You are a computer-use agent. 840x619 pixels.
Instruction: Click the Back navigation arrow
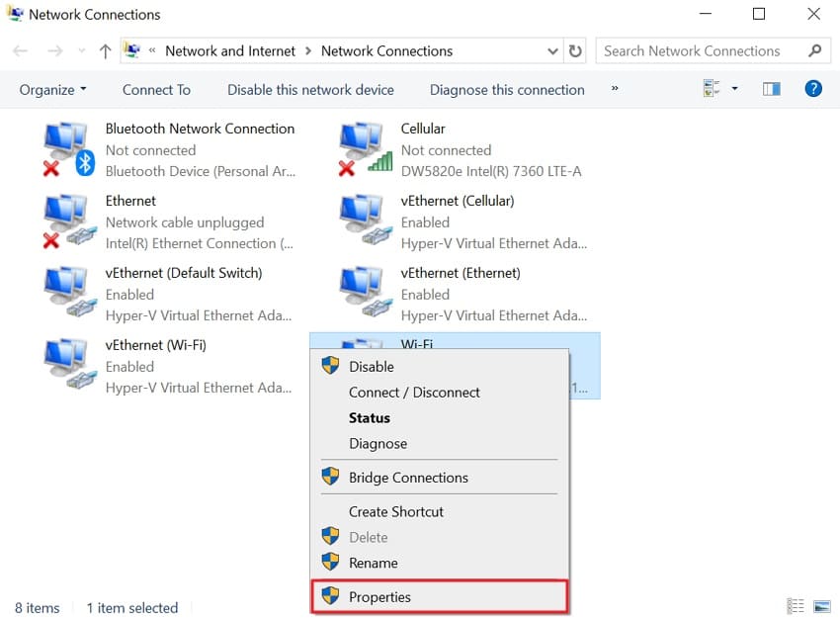pyautogui.click(x=21, y=50)
